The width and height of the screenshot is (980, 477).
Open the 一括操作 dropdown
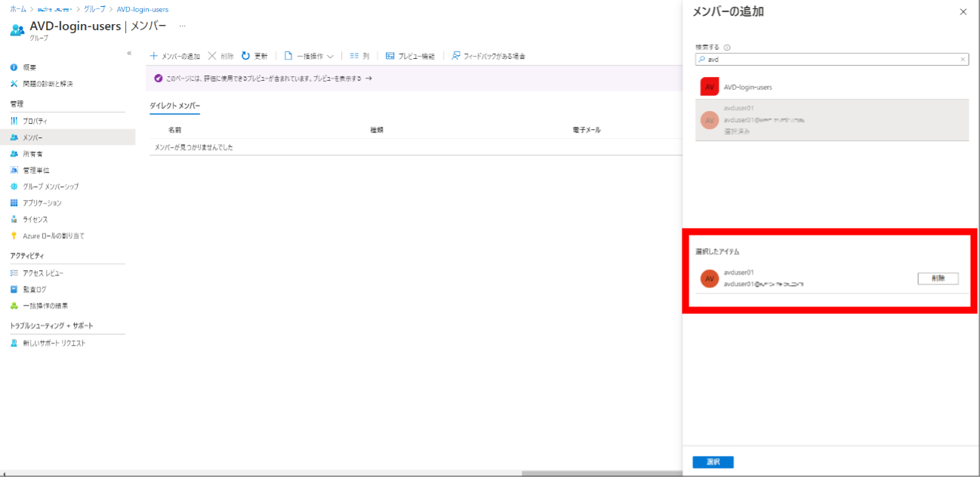point(309,56)
